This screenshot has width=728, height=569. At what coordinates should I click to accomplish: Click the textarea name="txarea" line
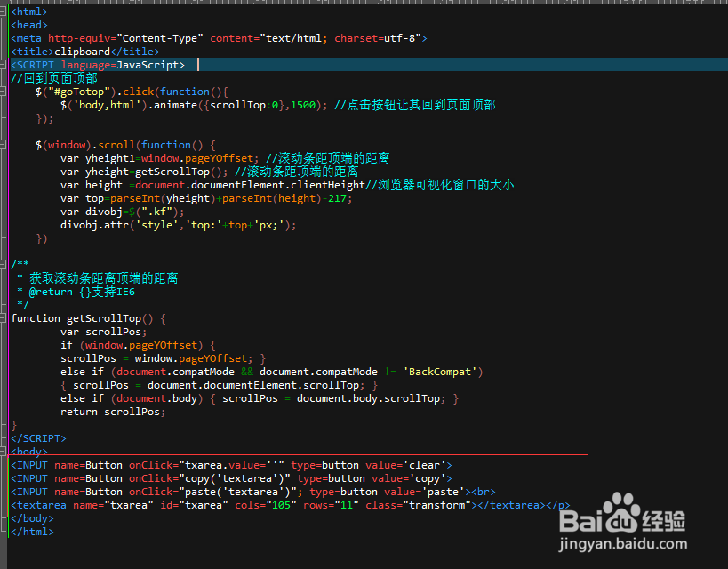tap(290, 505)
